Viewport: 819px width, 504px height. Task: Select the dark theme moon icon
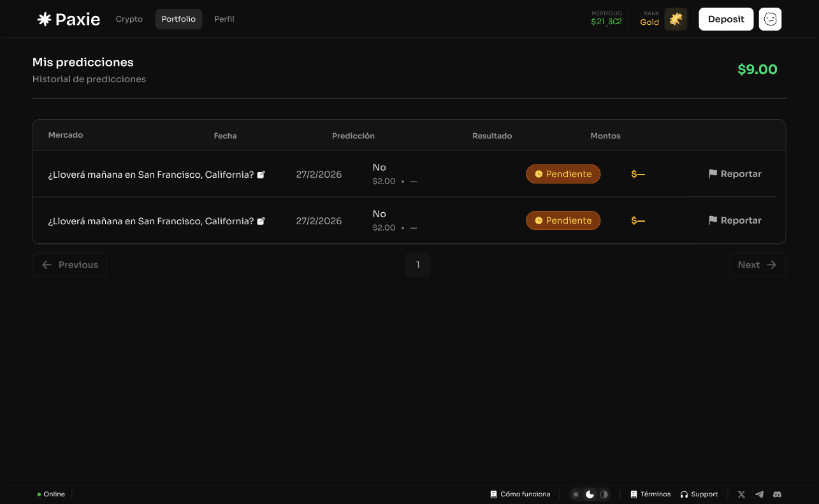tap(590, 494)
